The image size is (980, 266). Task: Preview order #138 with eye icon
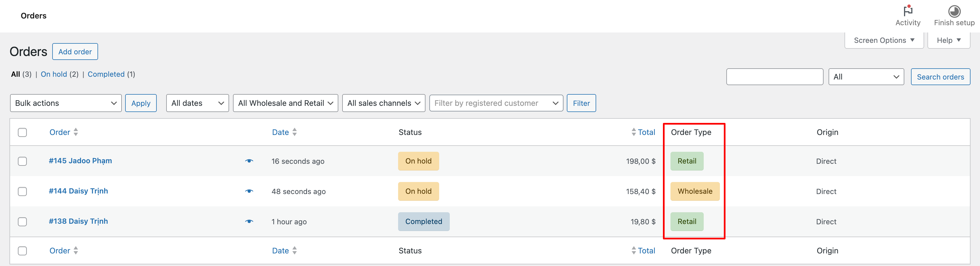pos(249,222)
